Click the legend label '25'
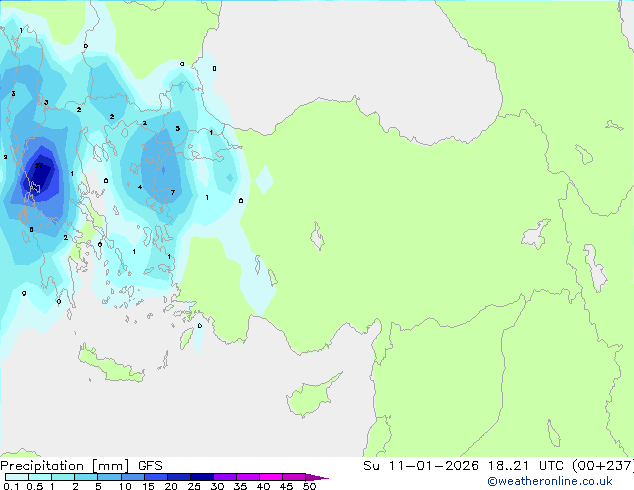Screen dimensions: 634x490 [x=194, y=486]
